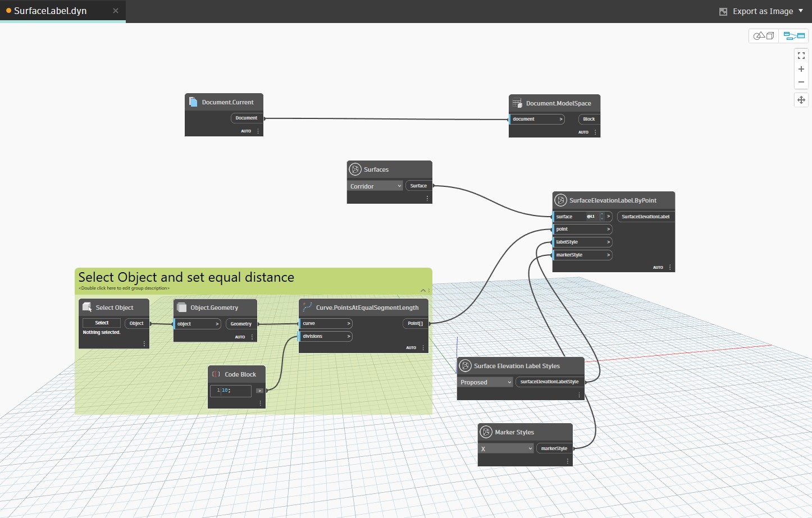Collapse the Select Object group
The image size is (812, 518).
pos(423,290)
